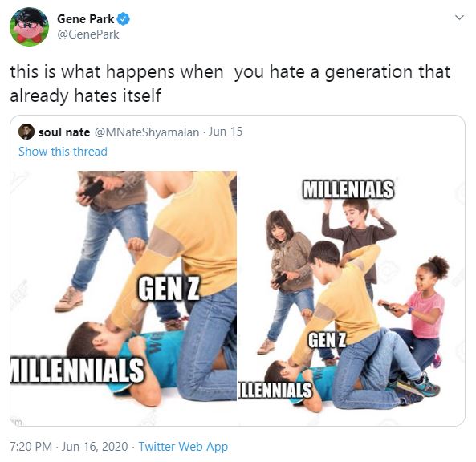Viewport: 476px width, 462px height.
Task: Show this thread link
Action: [63, 152]
